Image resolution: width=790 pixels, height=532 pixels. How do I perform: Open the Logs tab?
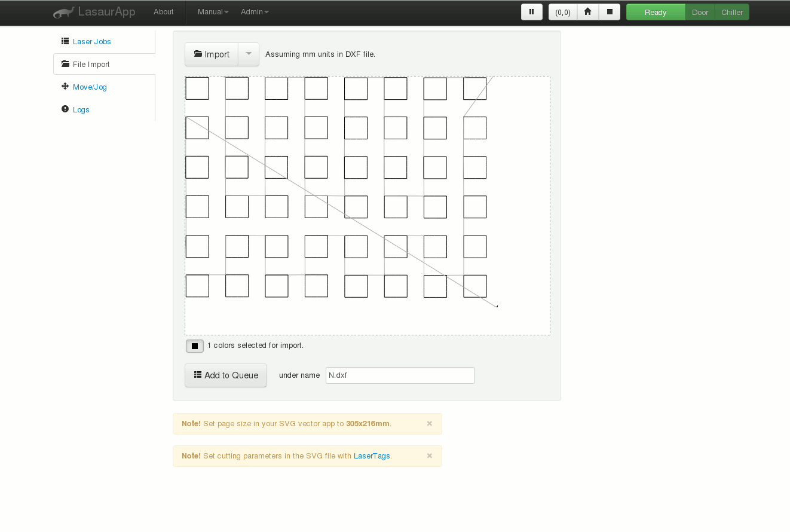click(x=104, y=110)
